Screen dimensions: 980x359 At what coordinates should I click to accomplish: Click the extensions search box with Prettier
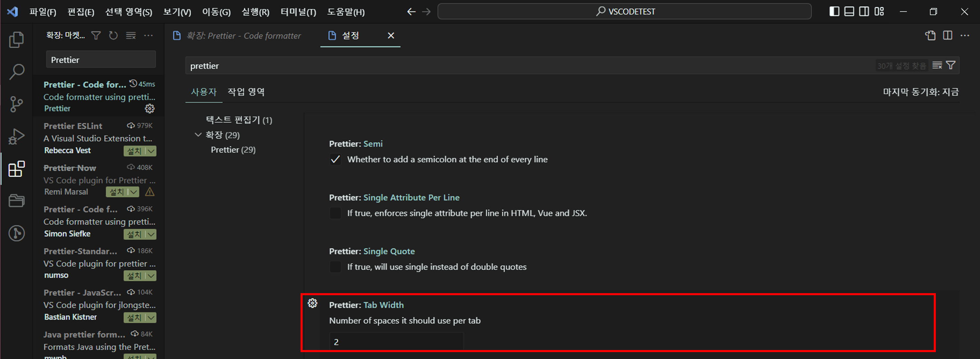click(101, 60)
